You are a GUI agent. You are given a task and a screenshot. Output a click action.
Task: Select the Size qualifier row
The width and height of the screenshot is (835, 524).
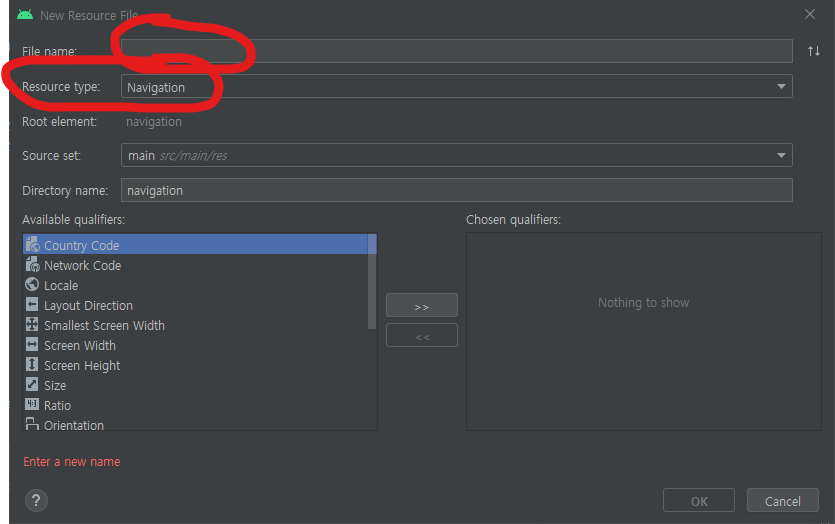(196, 385)
